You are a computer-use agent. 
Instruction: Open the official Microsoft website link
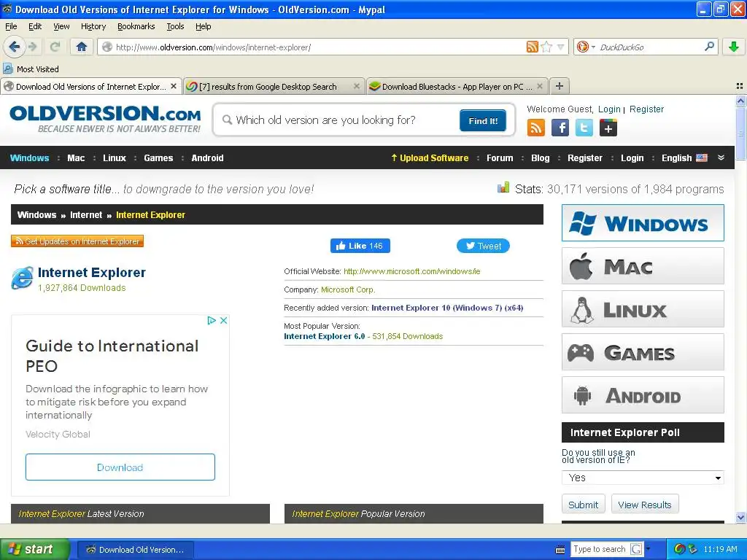412,271
